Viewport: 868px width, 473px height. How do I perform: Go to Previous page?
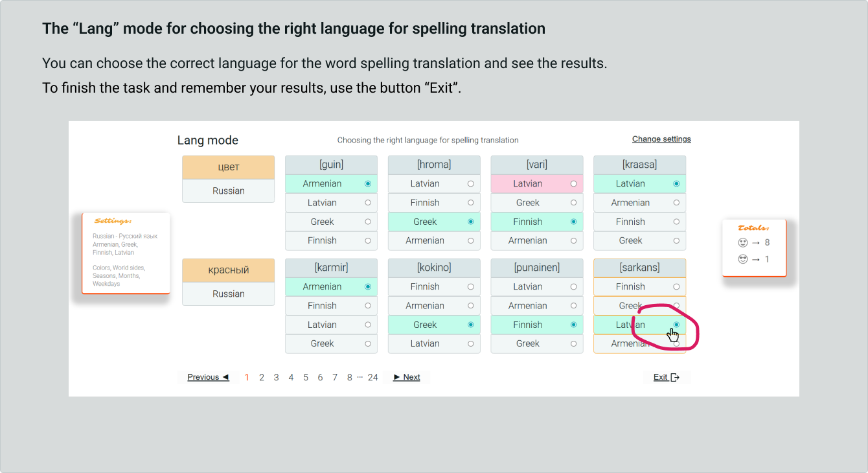click(x=208, y=377)
